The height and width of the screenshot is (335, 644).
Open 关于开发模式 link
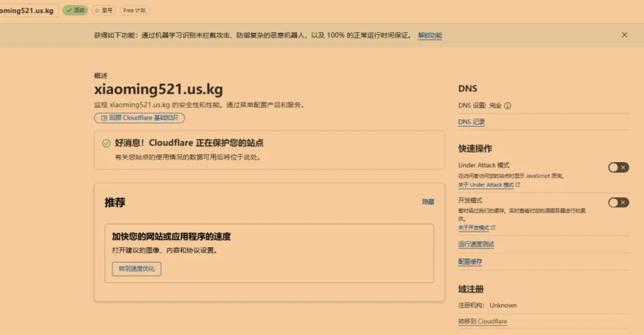[473, 228]
